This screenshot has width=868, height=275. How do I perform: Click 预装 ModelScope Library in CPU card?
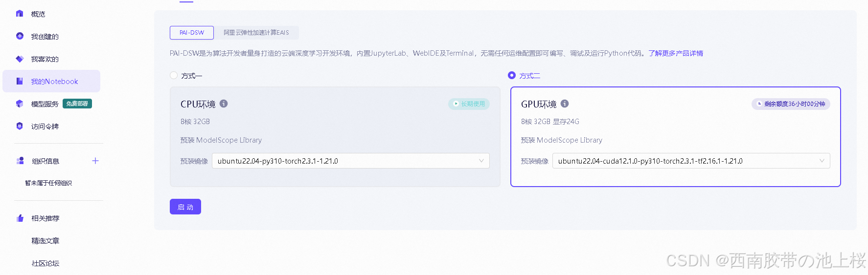click(221, 140)
